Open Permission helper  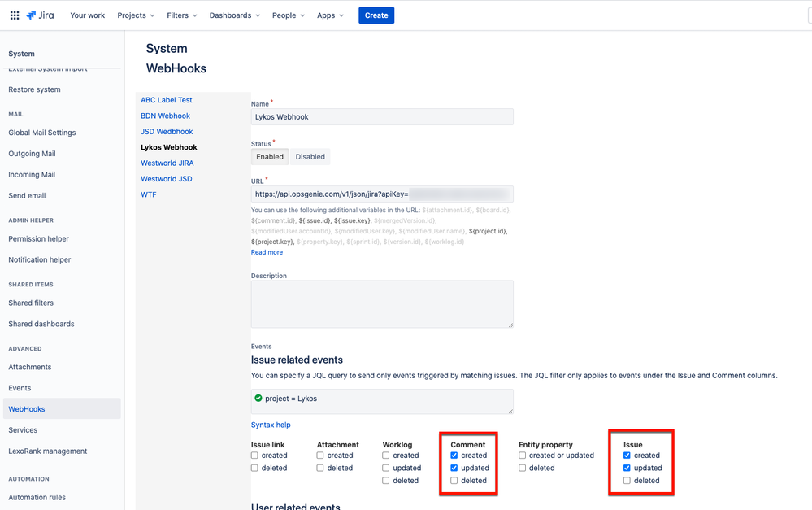38,239
